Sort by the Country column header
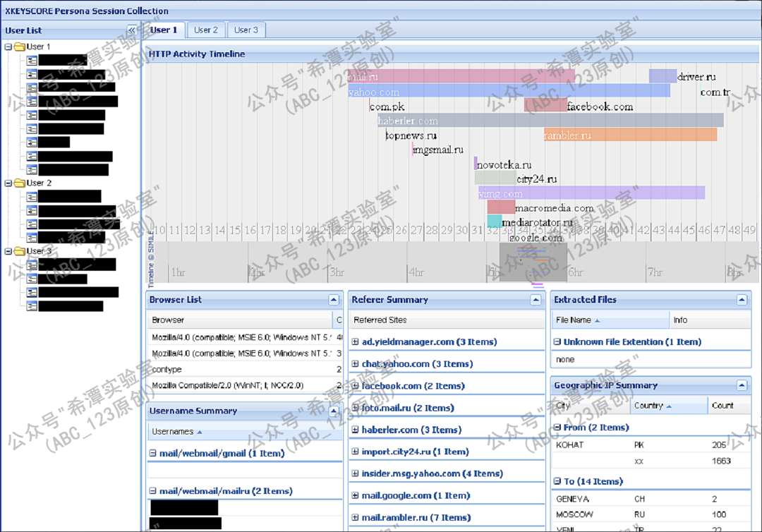 coord(669,406)
